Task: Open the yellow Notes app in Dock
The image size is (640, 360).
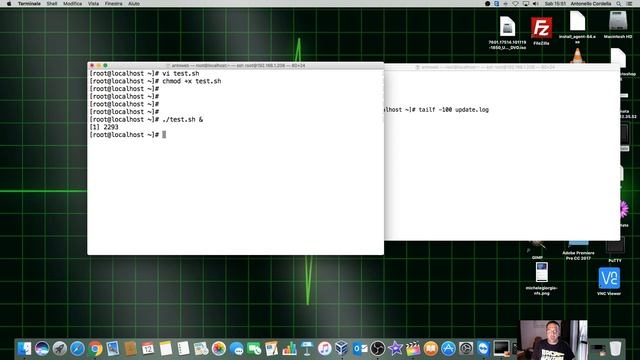Action: (x=166, y=349)
